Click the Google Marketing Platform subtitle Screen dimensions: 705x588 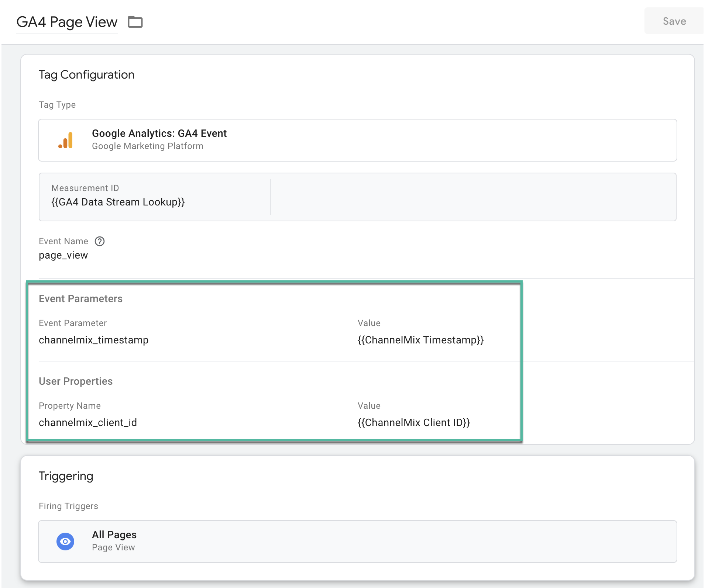coord(148,146)
